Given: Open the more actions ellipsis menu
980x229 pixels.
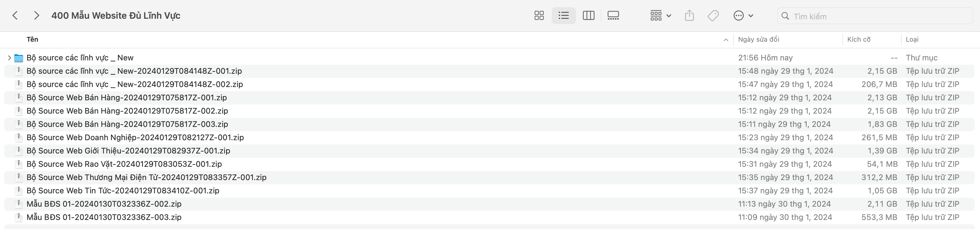Looking at the screenshot, I should tap(743, 16).
